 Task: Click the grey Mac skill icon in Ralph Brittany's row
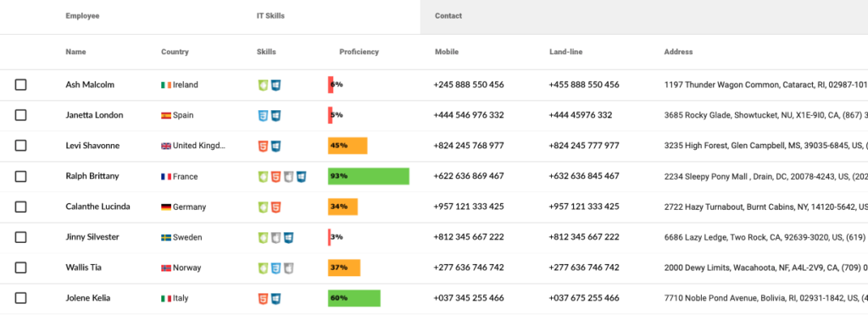pyautogui.click(x=288, y=177)
